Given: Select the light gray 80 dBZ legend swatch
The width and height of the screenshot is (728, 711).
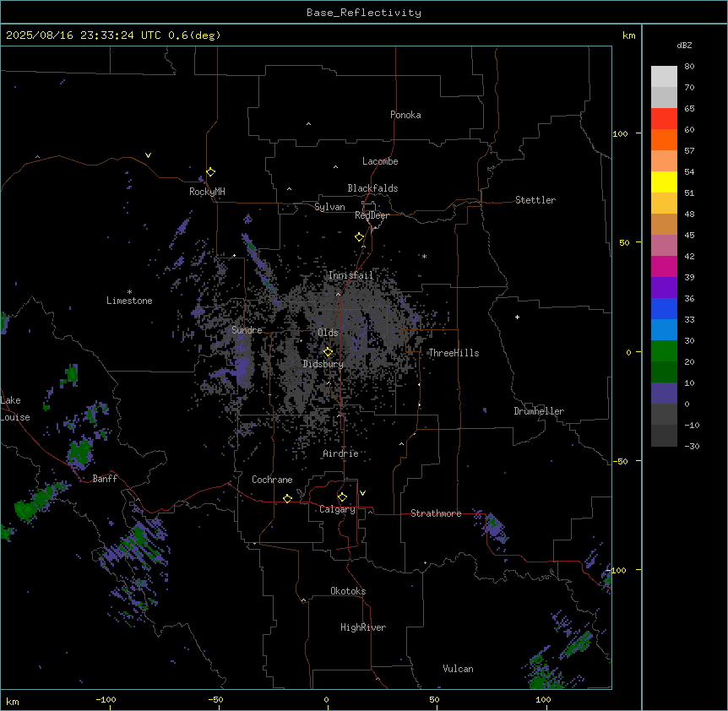Looking at the screenshot, I should coord(664,77).
